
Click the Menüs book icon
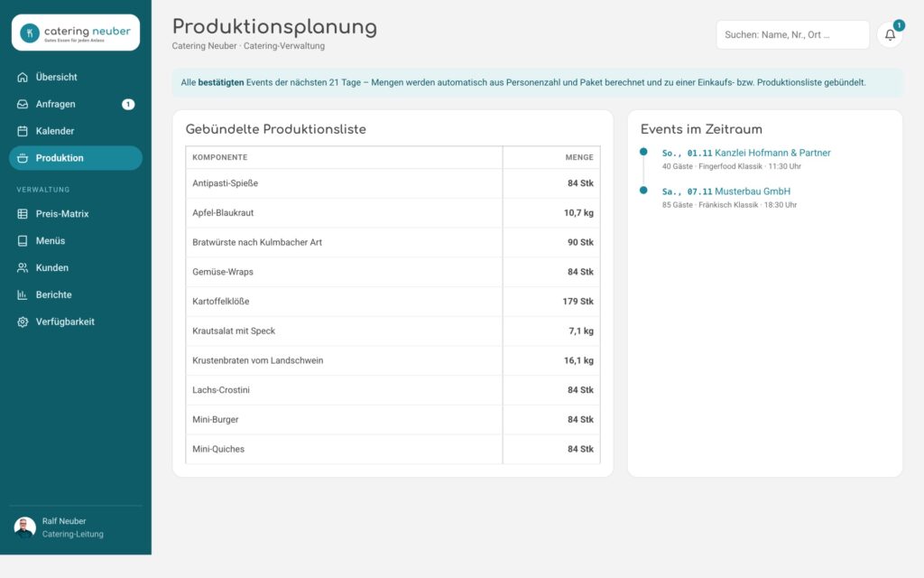point(23,240)
